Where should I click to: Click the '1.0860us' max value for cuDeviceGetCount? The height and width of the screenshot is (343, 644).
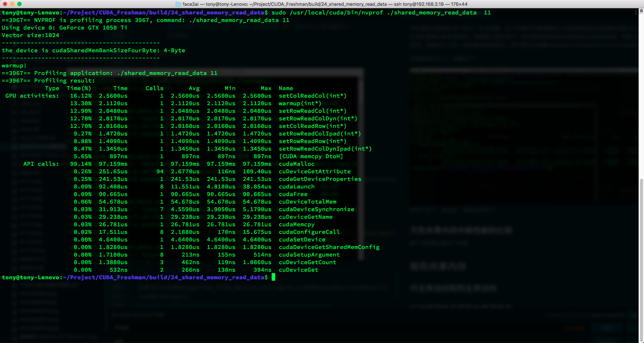click(257, 262)
